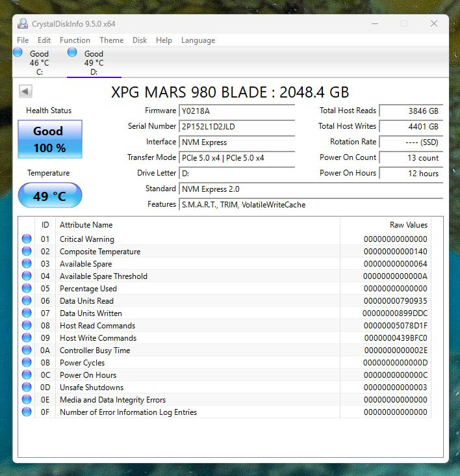Click the status orb for Power Cycles
The height and width of the screenshot is (476, 460).
pos(27,362)
